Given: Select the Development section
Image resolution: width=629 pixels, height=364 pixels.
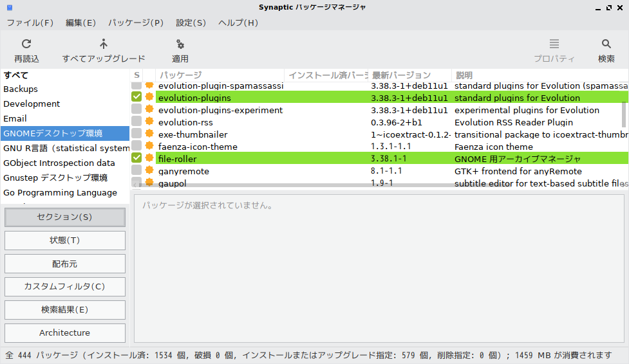Looking at the screenshot, I should [x=65, y=104].
